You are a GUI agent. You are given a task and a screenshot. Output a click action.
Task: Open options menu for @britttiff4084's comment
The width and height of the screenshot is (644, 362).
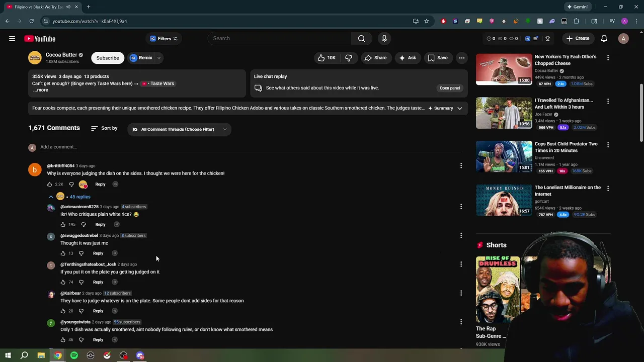click(461, 166)
